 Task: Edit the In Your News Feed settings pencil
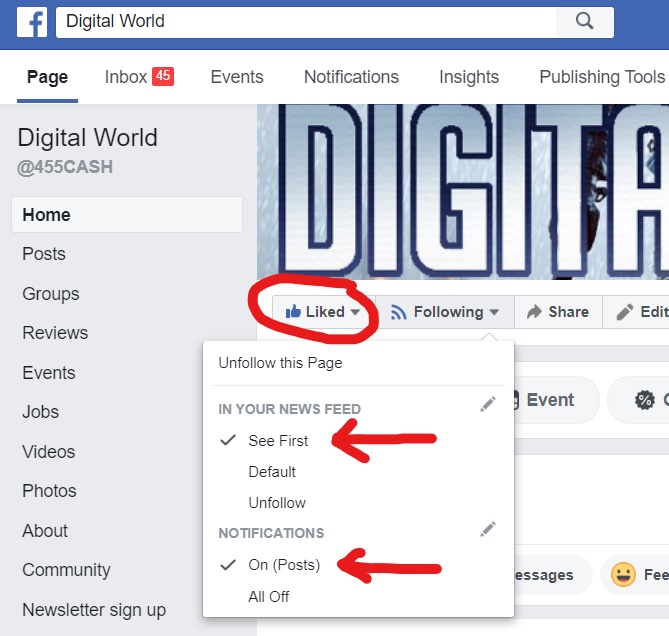tap(488, 404)
